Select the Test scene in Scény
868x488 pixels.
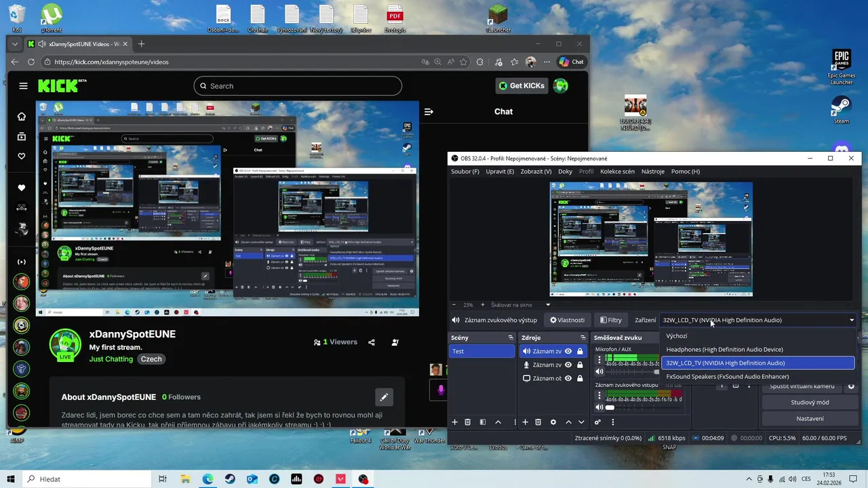coord(482,351)
